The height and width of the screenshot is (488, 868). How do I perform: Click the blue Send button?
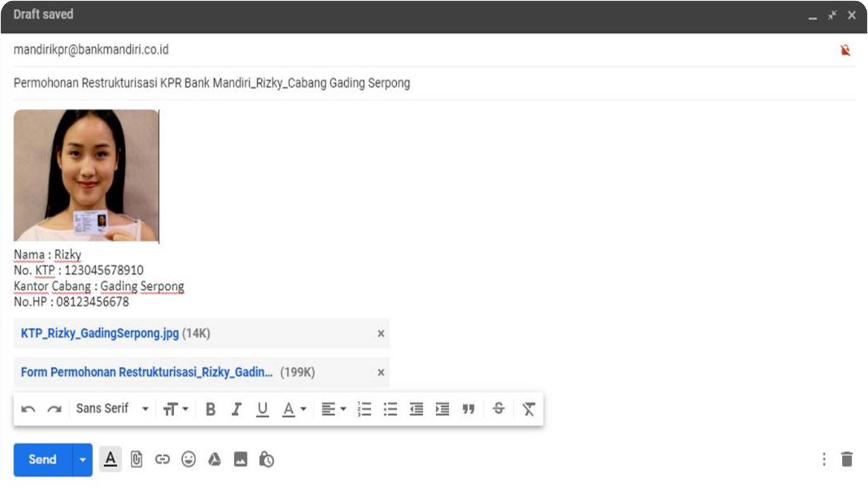[x=43, y=459]
